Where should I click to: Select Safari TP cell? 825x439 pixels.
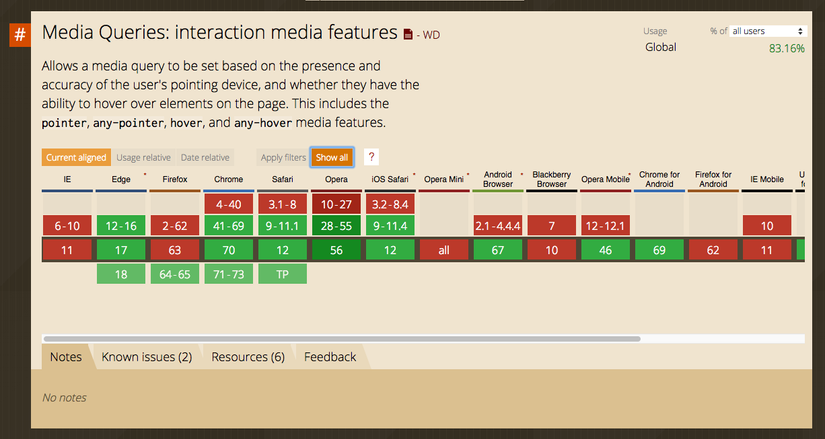click(x=283, y=274)
